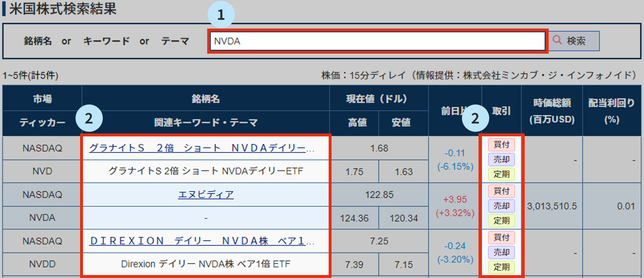Click the NVD ticker cell
Image resolution: width=644 pixels, height=278 pixels.
[43, 171]
